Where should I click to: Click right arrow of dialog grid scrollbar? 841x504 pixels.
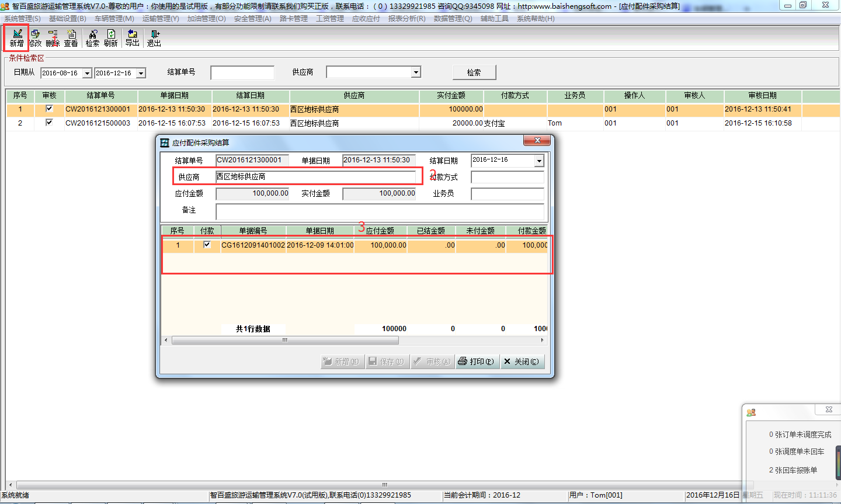coord(543,340)
